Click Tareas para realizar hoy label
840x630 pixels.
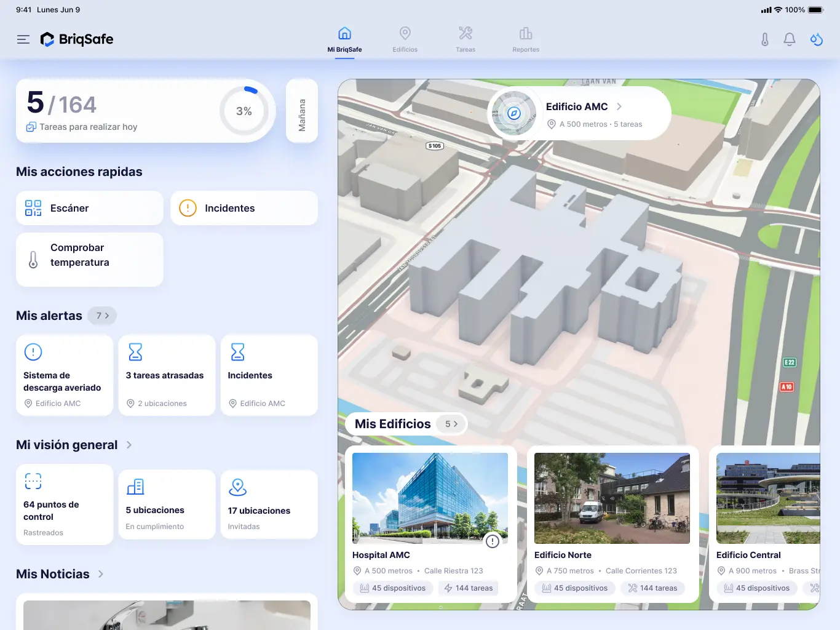(x=89, y=127)
